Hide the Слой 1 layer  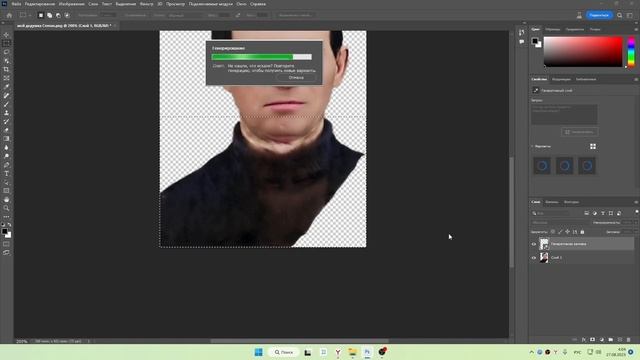(x=533, y=258)
